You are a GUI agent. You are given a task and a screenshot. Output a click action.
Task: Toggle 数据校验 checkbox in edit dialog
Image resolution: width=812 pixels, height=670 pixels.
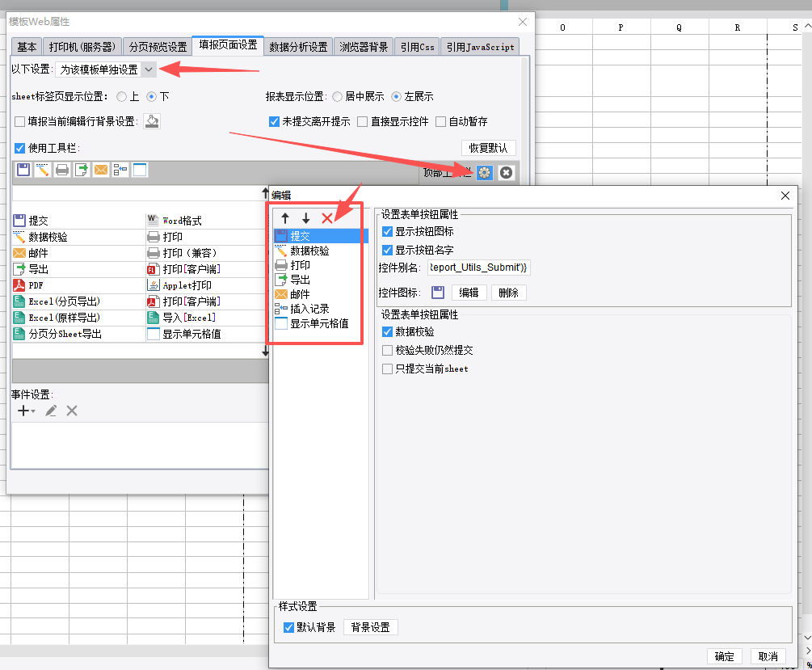click(387, 331)
